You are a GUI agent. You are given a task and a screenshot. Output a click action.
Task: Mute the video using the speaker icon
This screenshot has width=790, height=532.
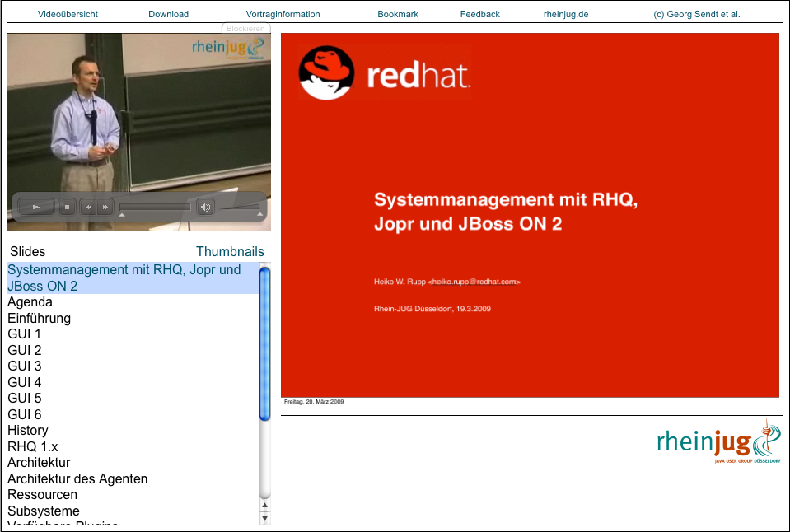pos(205,207)
